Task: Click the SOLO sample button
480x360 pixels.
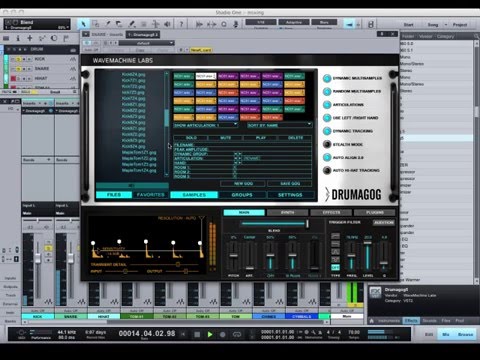Action: tap(191, 138)
